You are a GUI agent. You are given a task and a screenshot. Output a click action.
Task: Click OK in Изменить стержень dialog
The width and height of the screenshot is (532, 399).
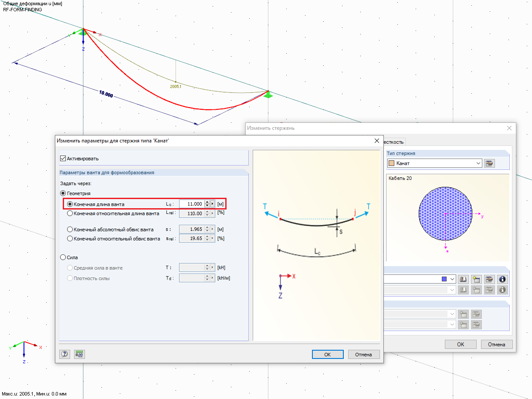[x=461, y=344]
